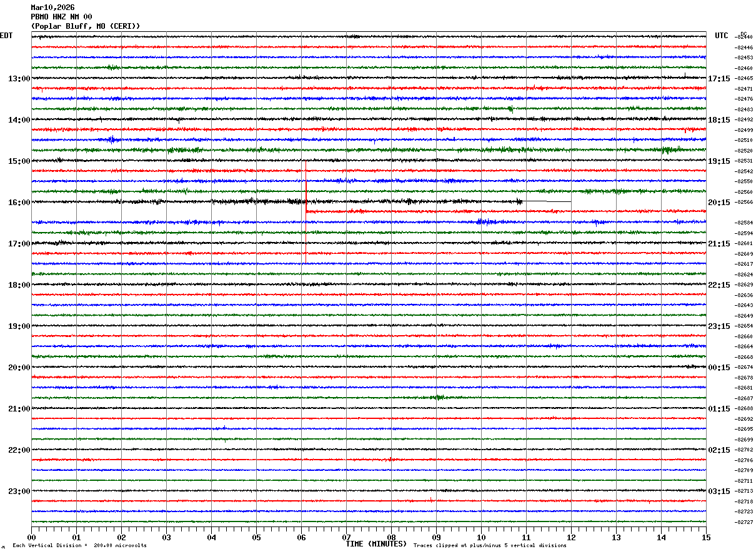756x554 pixels.
Task: Click minute tick label "03" on time axis
Action: (x=166, y=538)
